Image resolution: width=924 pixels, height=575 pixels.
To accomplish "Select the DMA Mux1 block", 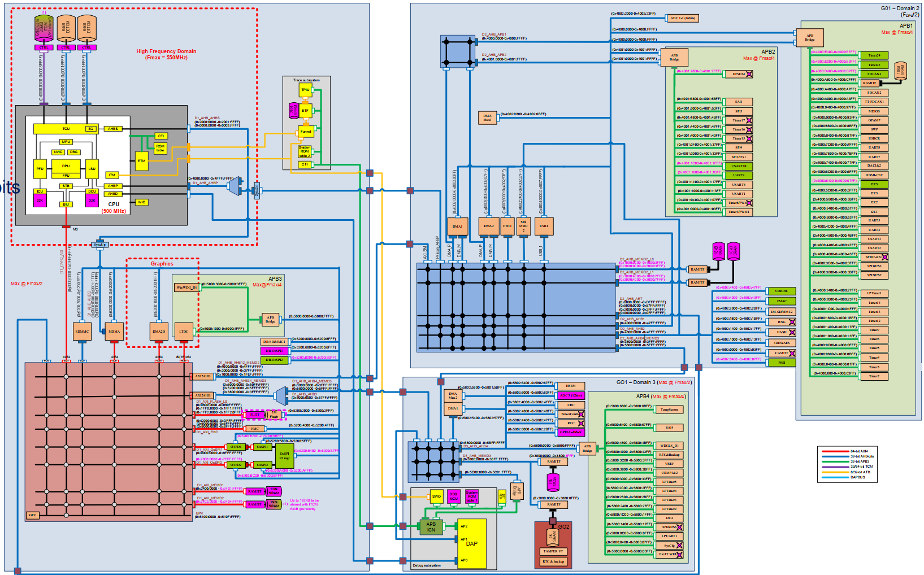I will [487, 117].
